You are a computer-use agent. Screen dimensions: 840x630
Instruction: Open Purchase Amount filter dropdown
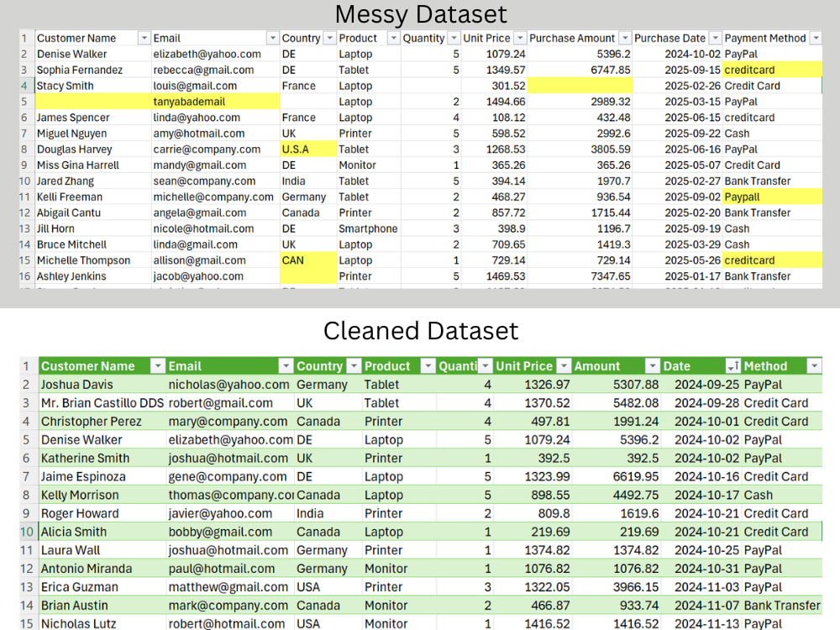tap(625, 38)
